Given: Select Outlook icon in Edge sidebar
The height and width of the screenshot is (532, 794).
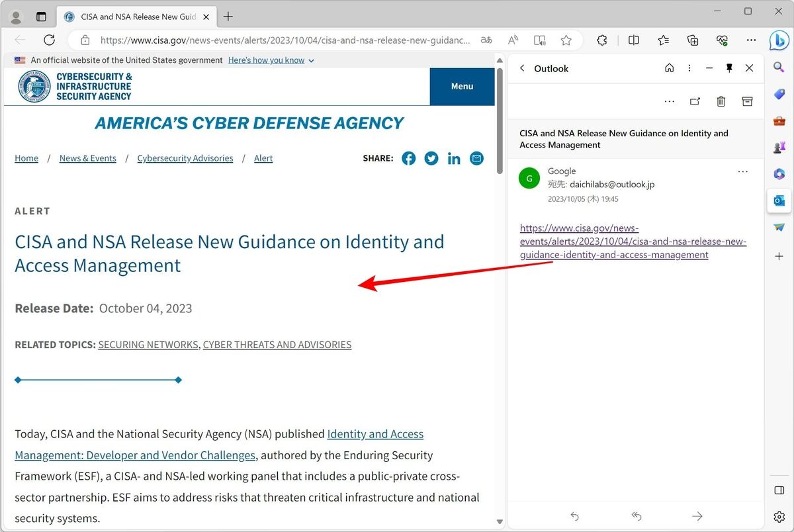Looking at the screenshot, I should [x=779, y=200].
